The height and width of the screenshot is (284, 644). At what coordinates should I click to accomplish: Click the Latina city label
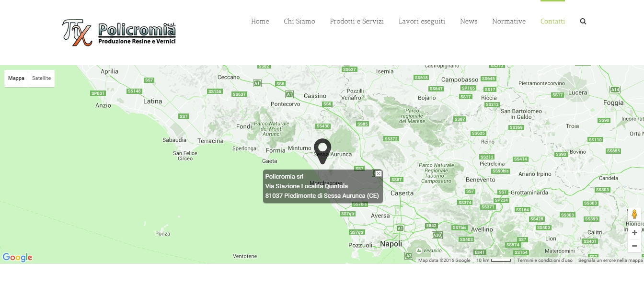153,101
